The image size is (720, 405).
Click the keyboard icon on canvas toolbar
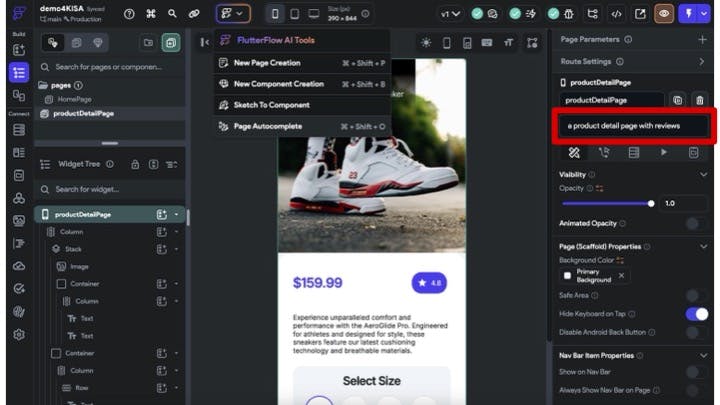(487, 43)
